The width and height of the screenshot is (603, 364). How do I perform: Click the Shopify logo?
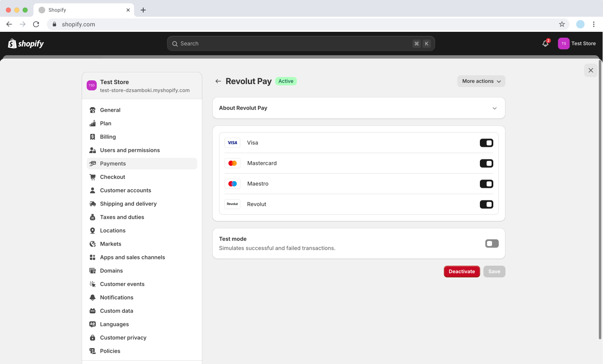coord(26,44)
